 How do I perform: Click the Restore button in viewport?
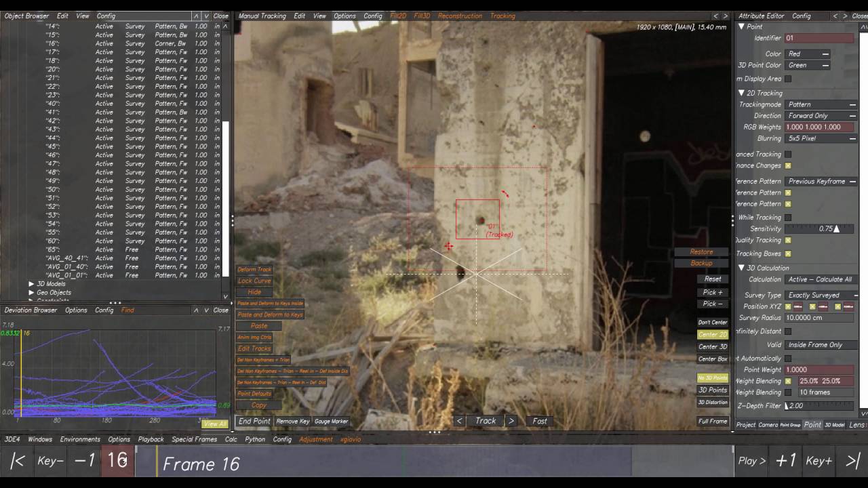click(x=701, y=252)
